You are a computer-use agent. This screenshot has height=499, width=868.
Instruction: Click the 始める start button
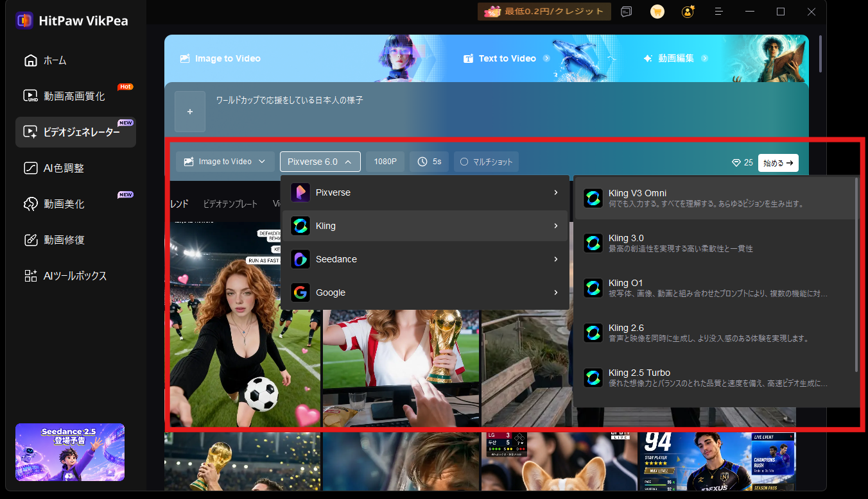tap(778, 163)
